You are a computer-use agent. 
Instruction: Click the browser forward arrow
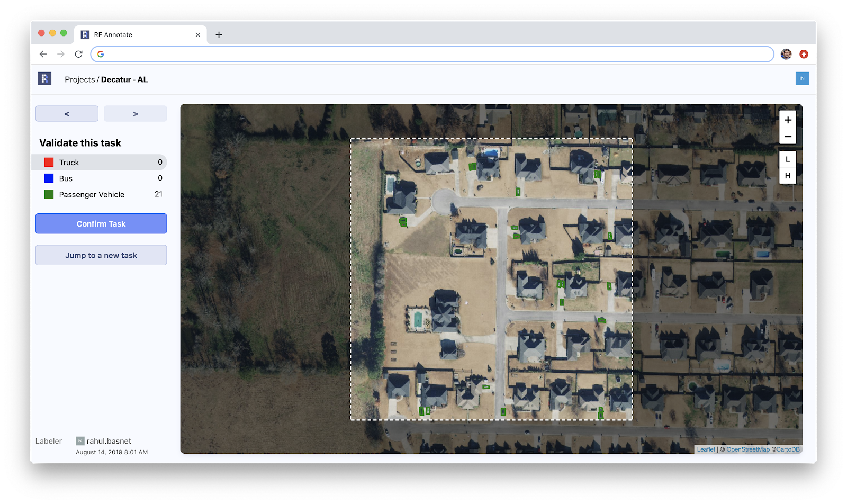(x=61, y=54)
